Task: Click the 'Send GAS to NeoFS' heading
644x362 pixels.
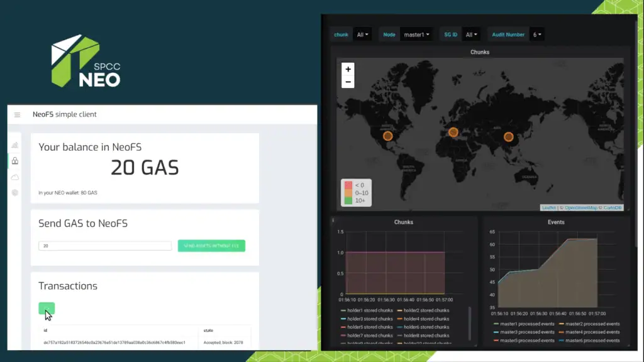Action: [83, 223]
